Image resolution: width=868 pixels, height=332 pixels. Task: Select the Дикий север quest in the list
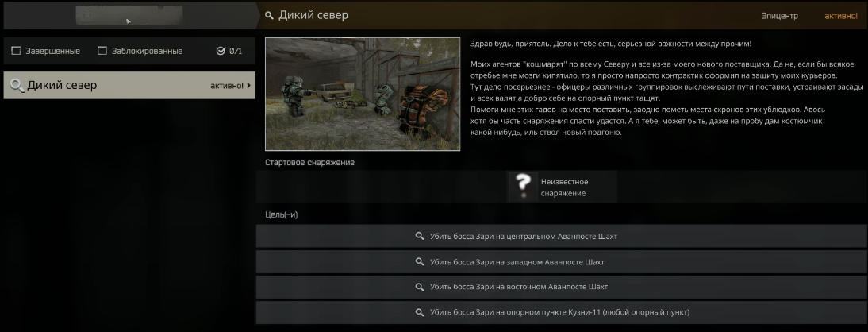point(129,85)
